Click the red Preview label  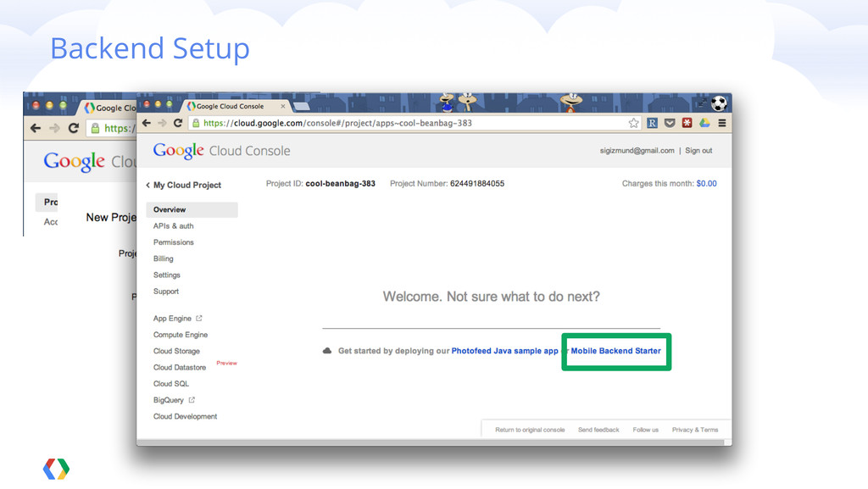coord(226,363)
